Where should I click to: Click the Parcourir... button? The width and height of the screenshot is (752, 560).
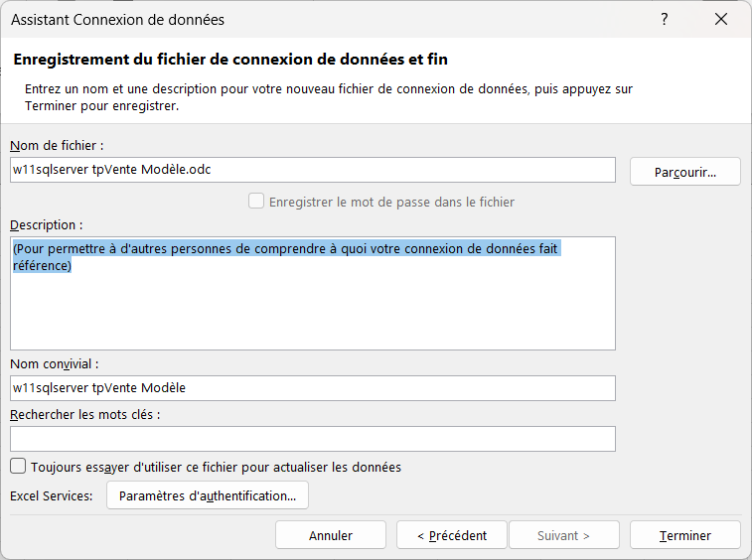pos(684,172)
